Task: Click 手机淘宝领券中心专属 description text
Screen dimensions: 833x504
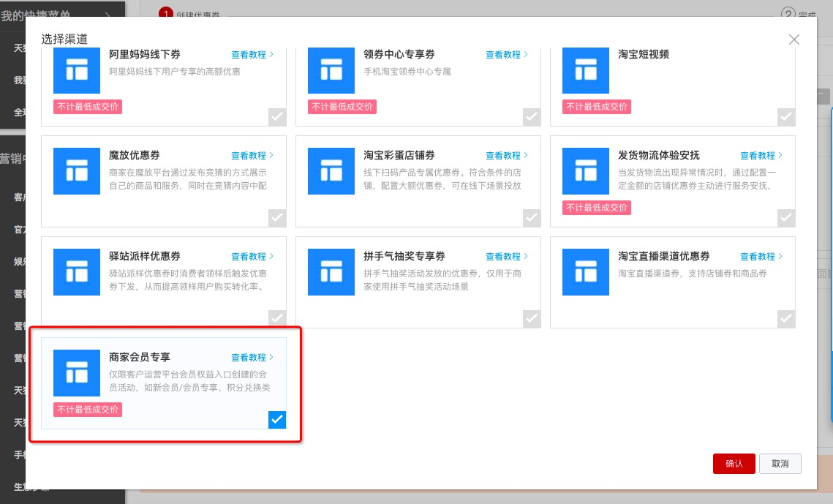Action: [x=407, y=72]
